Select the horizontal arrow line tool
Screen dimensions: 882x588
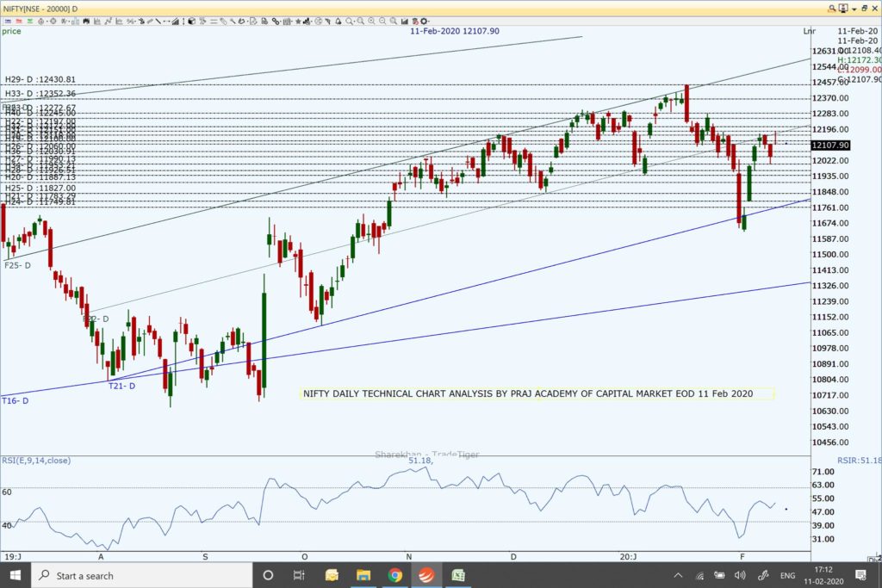[x=166, y=22]
